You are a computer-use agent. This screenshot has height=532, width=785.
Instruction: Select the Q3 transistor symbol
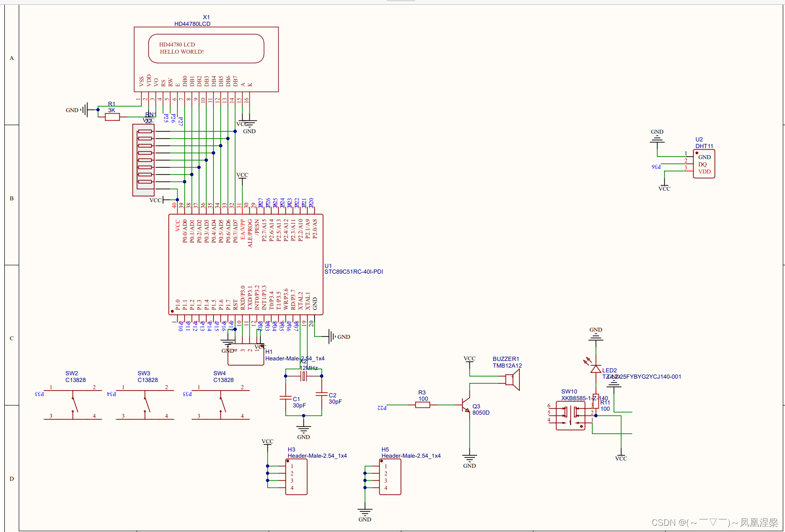466,405
